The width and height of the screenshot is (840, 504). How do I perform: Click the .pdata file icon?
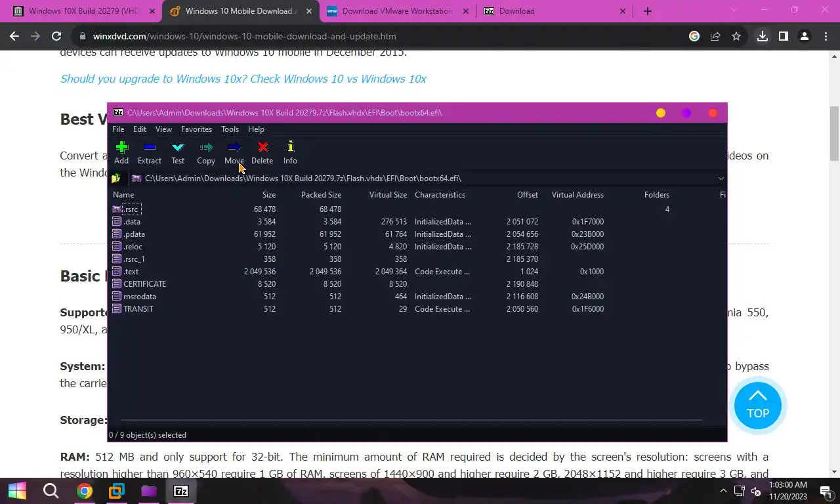coord(117,234)
